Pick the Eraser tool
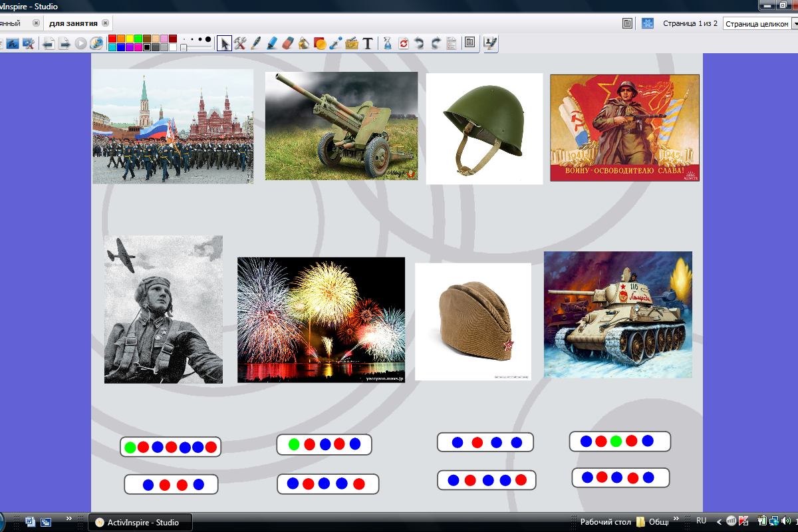 287,43
